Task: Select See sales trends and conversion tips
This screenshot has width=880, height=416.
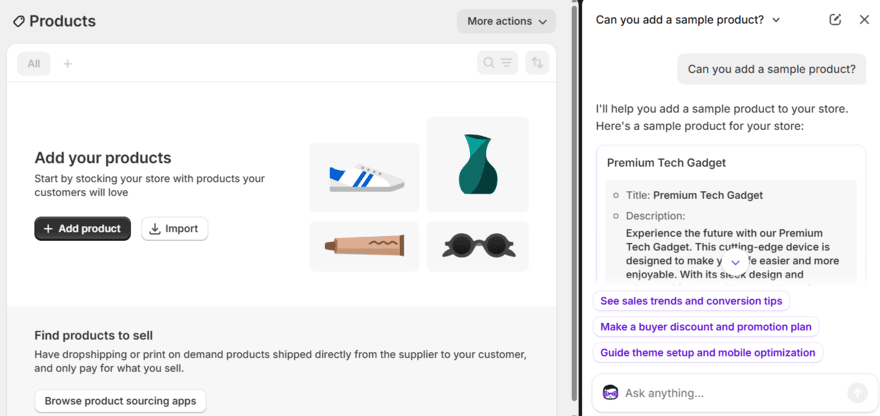Action: tap(691, 301)
